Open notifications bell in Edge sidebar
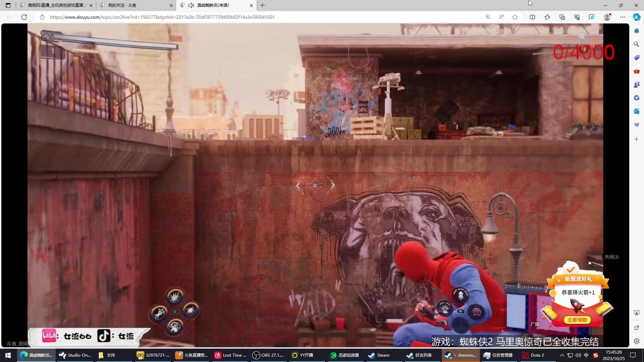The height and width of the screenshot is (362, 644). (x=637, y=31)
